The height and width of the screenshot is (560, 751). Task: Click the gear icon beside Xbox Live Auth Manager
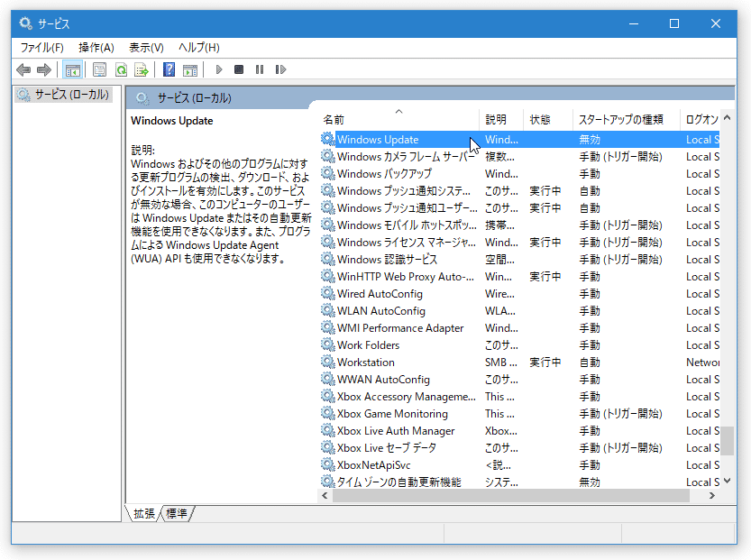point(328,431)
